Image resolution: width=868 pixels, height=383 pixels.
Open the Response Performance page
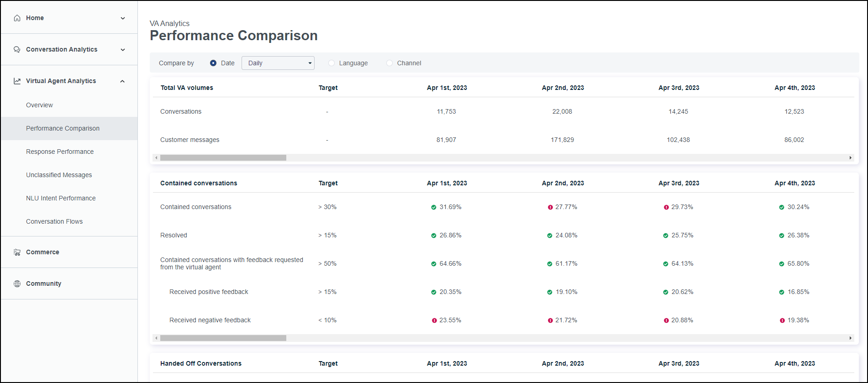coord(60,152)
